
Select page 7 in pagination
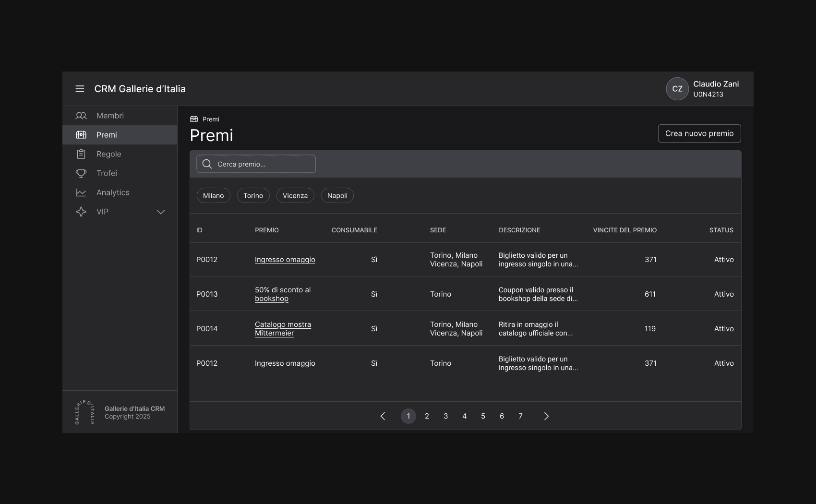(x=521, y=416)
